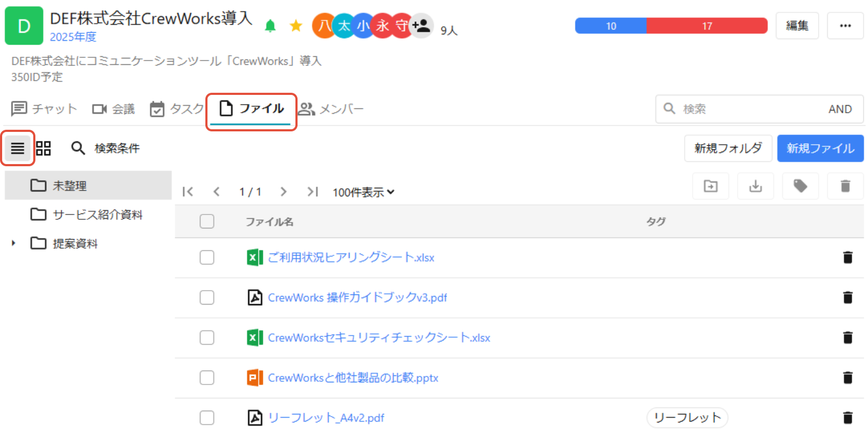Screen dimensions: 868x437
Task: Delete CrewWorksセキュリティチェックシート.xlsx with trash icon
Action: pos(848,338)
